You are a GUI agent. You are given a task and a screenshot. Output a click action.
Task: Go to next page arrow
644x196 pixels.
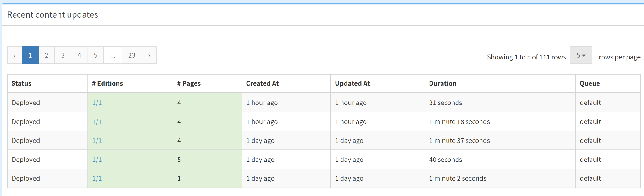(x=149, y=55)
